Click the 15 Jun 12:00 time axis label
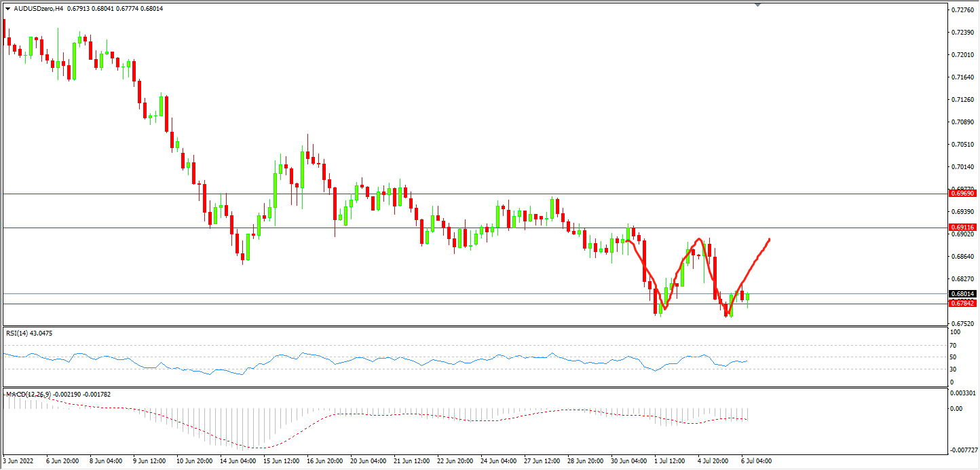 (280, 461)
